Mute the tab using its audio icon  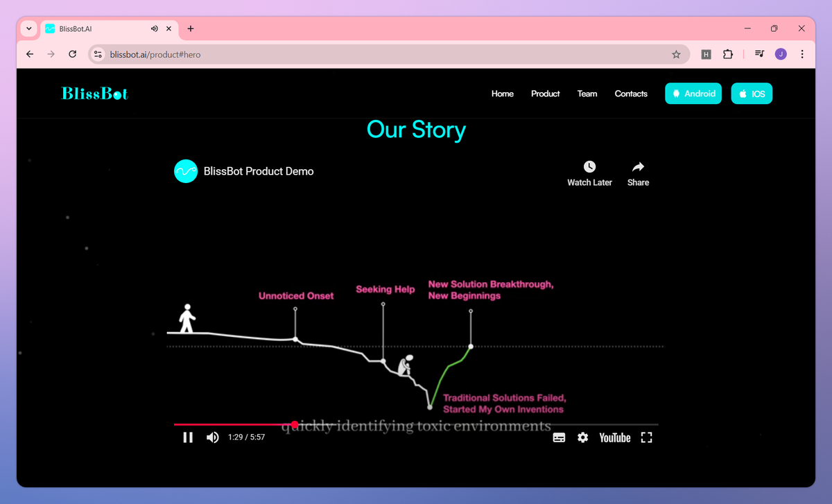tap(154, 28)
